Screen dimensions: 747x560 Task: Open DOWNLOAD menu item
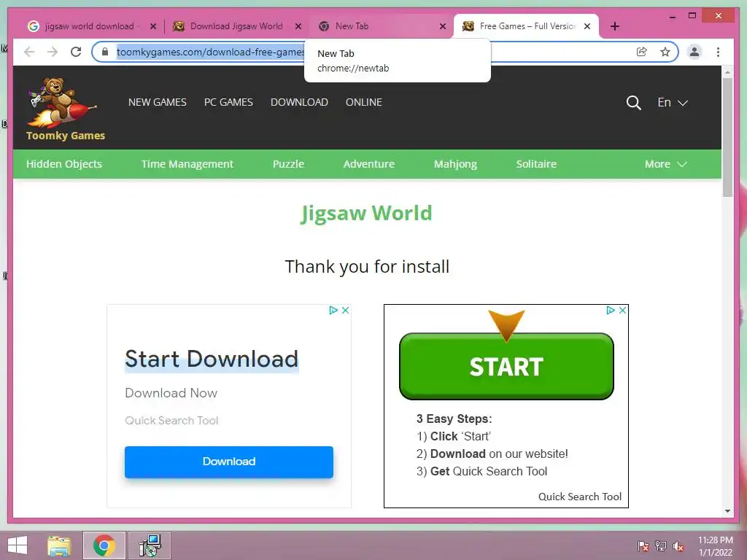point(299,102)
